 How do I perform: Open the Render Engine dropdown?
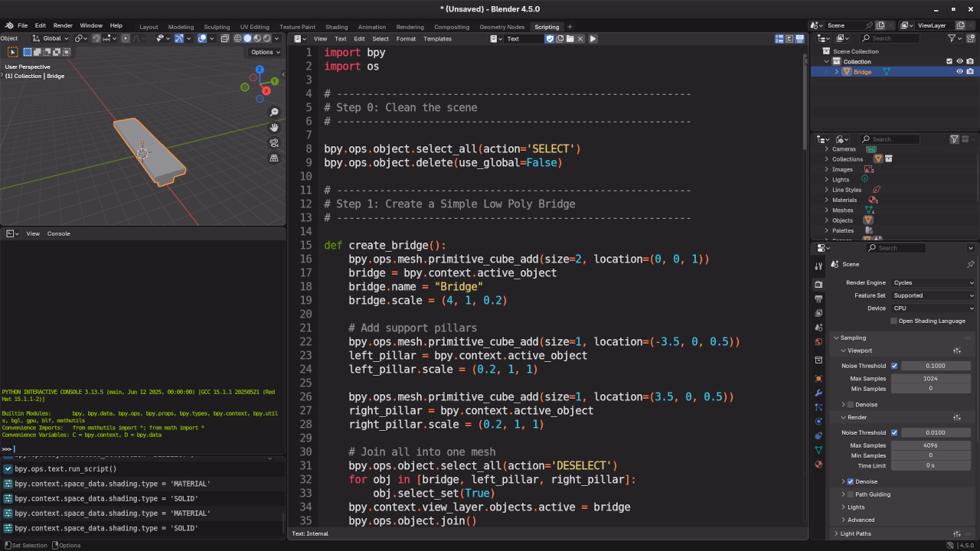(x=933, y=282)
